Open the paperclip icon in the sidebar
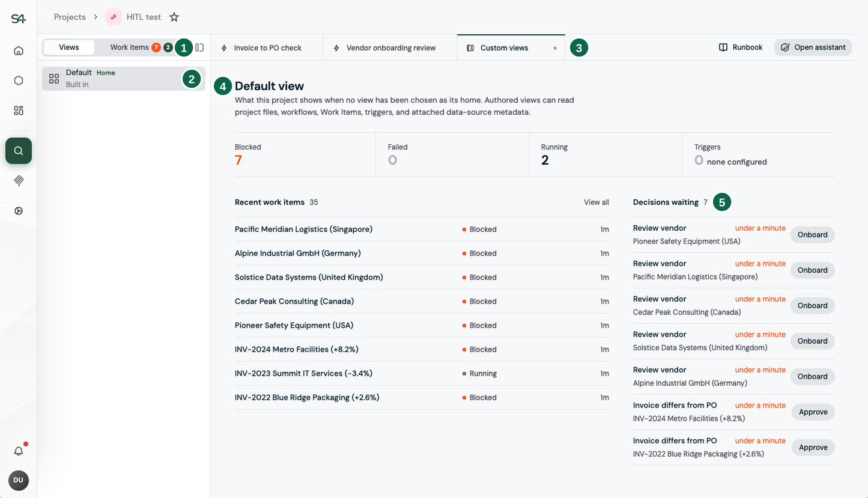Image resolution: width=868 pixels, height=498 pixels. point(19,181)
